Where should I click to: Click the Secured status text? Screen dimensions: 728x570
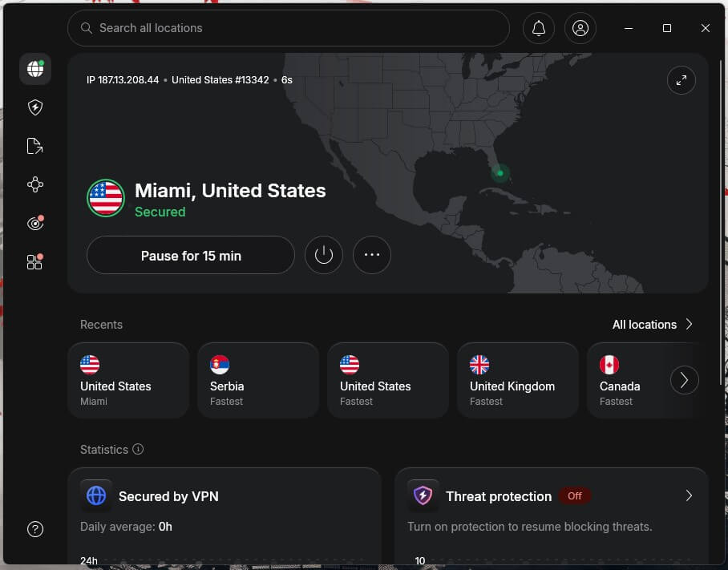pos(160,212)
